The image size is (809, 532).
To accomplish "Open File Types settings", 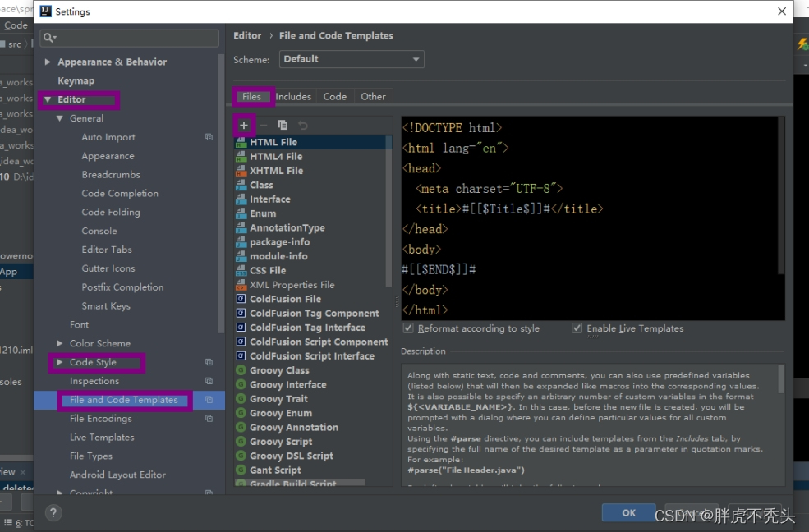I will coord(91,456).
